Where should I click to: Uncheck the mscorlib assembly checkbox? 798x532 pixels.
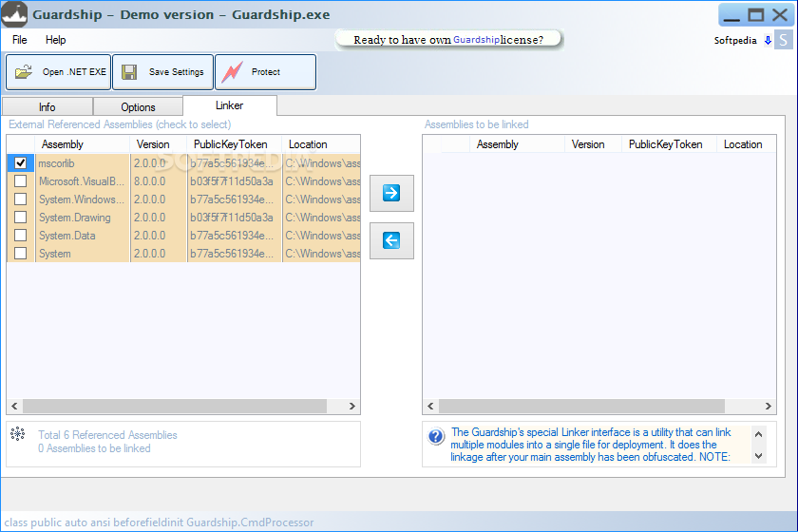(20, 162)
